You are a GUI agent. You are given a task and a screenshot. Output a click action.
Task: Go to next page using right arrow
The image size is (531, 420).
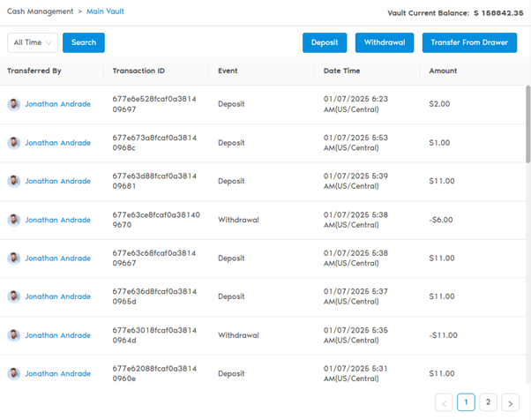click(x=510, y=402)
